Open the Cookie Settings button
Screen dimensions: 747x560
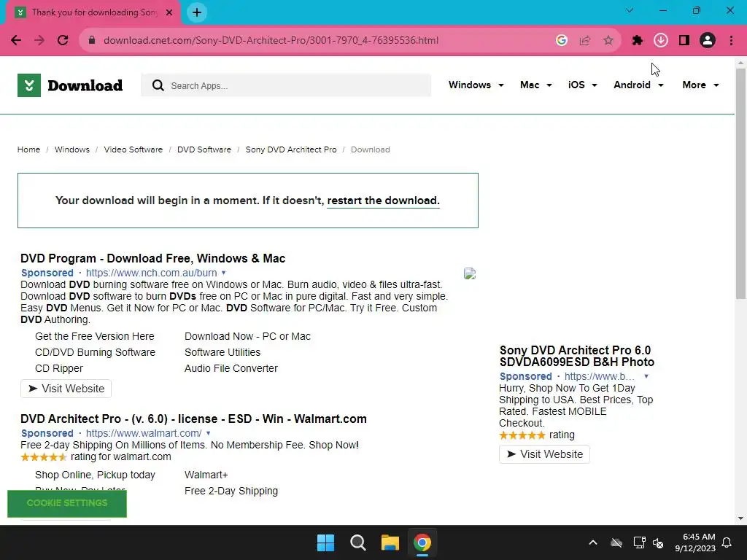pyautogui.click(x=67, y=503)
